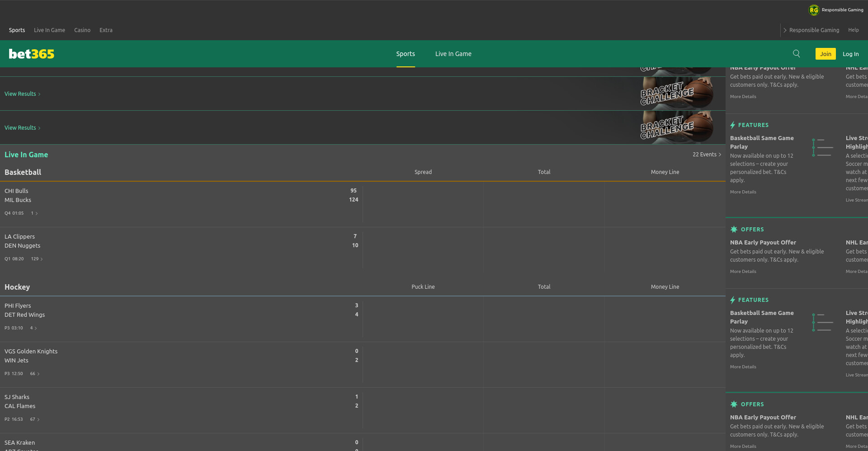Open the Live In Game section heading
868x451 pixels.
pyautogui.click(x=26, y=155)
